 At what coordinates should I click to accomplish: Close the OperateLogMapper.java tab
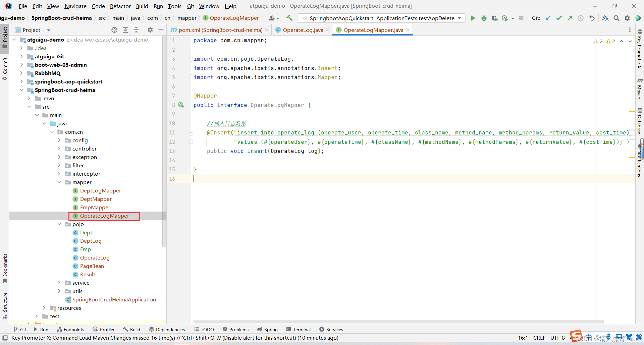coord(408,30)
